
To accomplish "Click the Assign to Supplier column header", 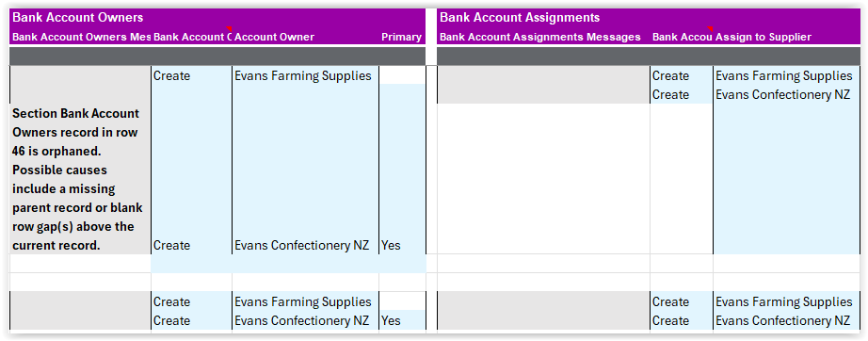I will 764,37.
